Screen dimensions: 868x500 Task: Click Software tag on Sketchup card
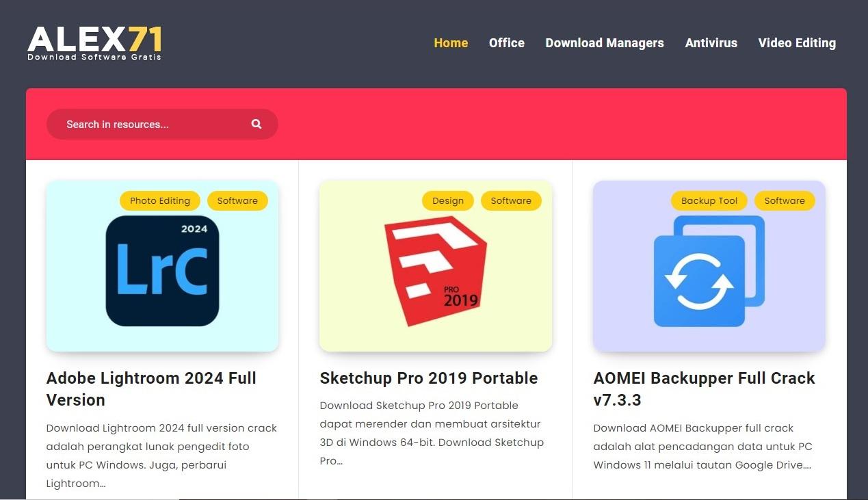tap(511, 200)
